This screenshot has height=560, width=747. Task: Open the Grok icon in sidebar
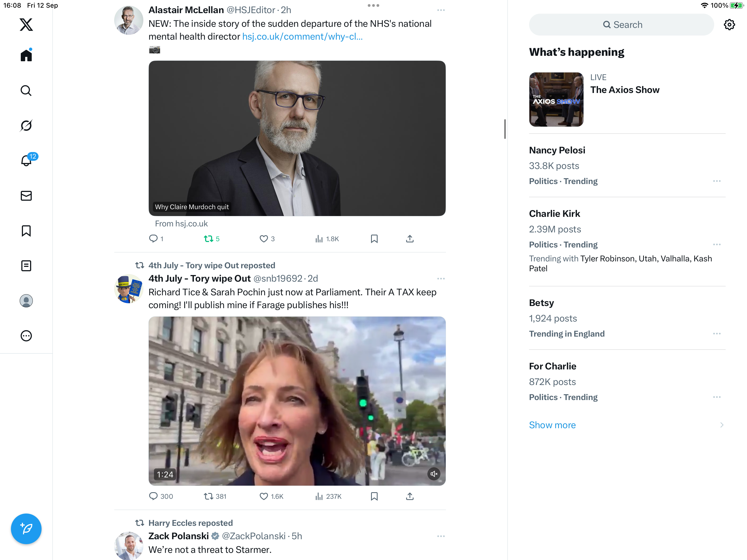(26, 126)
